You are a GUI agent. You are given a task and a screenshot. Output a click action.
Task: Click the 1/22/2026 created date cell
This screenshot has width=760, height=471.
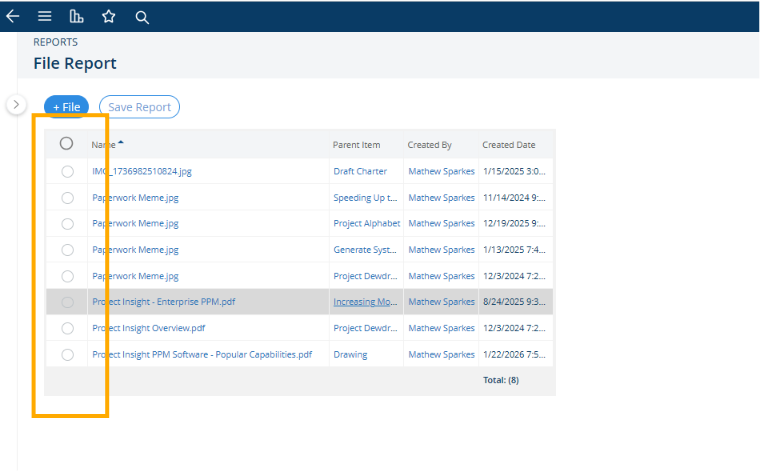pos(514,355)
